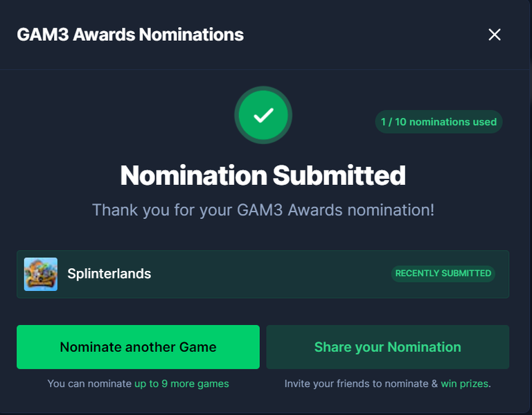Viewport: 532px width, 415px height.
Task: Click the 1 / 10 nominations used badge
Action: 438,122
